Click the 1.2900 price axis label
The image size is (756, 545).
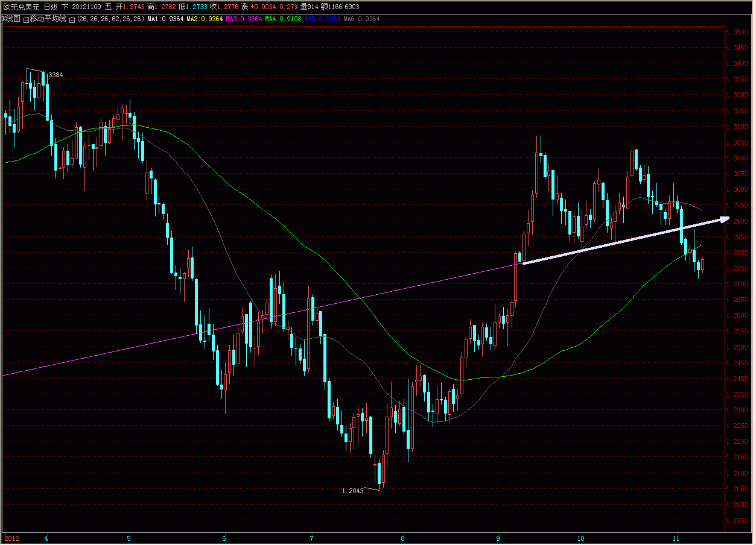pyautogui.click(x=739, y=221)
